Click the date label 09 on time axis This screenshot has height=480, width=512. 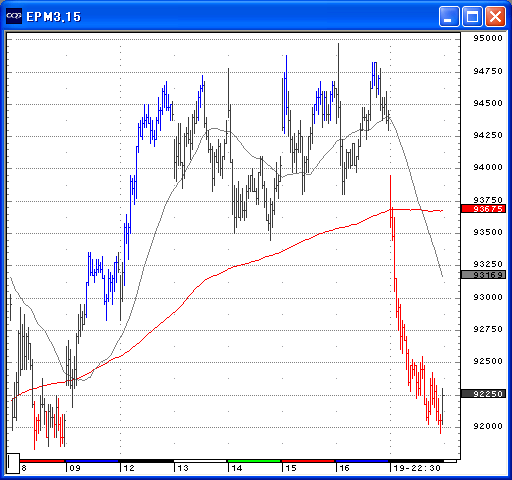75,468
